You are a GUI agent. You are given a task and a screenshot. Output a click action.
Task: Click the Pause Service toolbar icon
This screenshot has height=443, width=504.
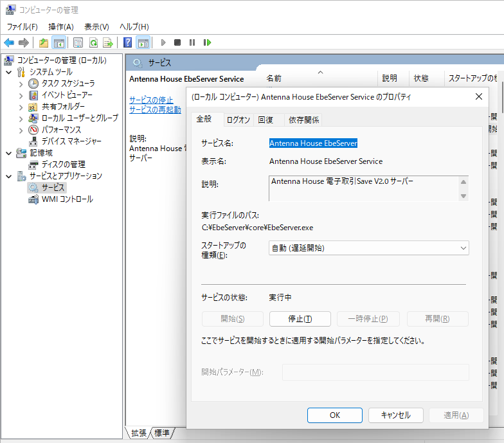click(192, 42)
